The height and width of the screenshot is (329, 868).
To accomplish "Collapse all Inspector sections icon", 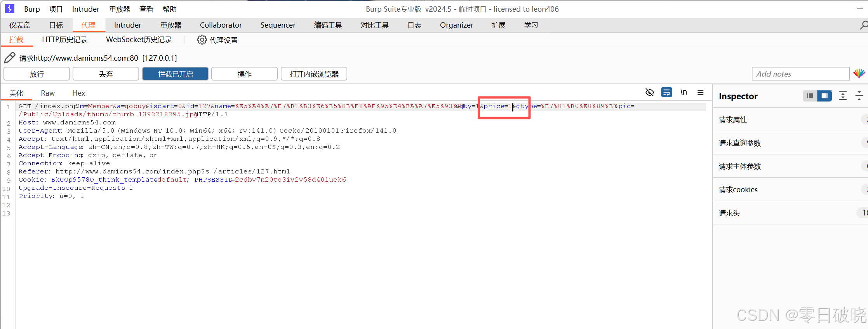I will pyautogui.click(x=859, y=96).
